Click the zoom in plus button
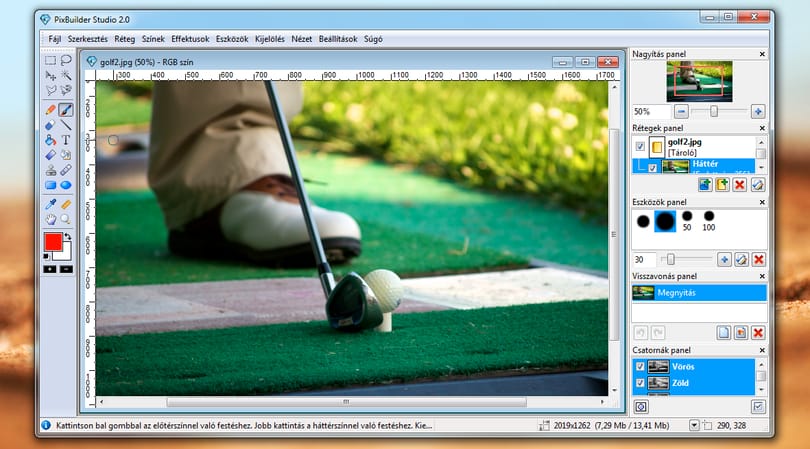The height and width of the screenshot is (449, 810). [758, 111]
